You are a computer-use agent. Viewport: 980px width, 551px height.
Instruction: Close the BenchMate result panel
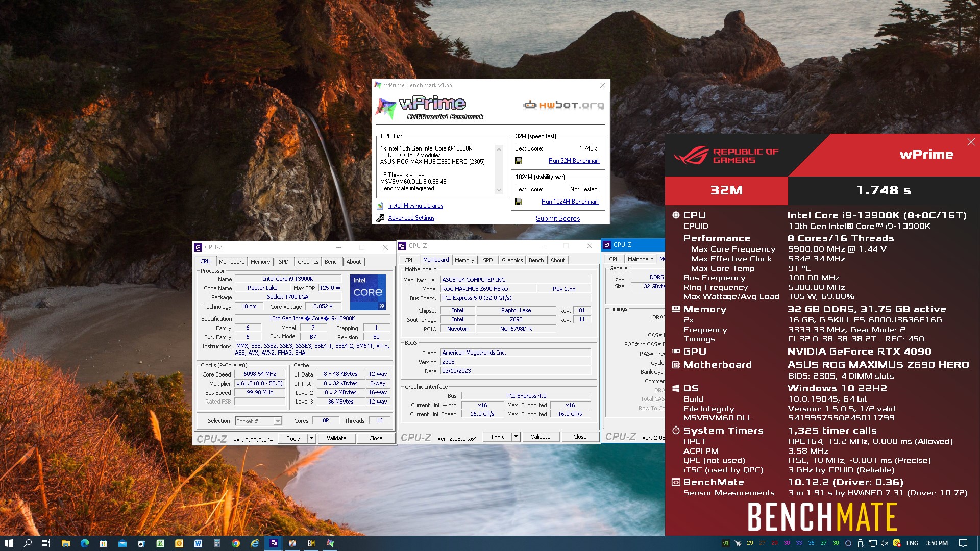pos(971,142)
